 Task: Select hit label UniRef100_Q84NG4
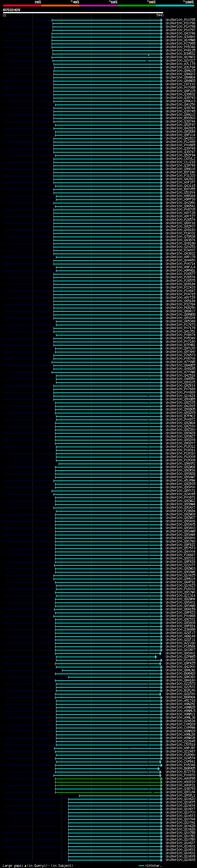coord(180,78)
